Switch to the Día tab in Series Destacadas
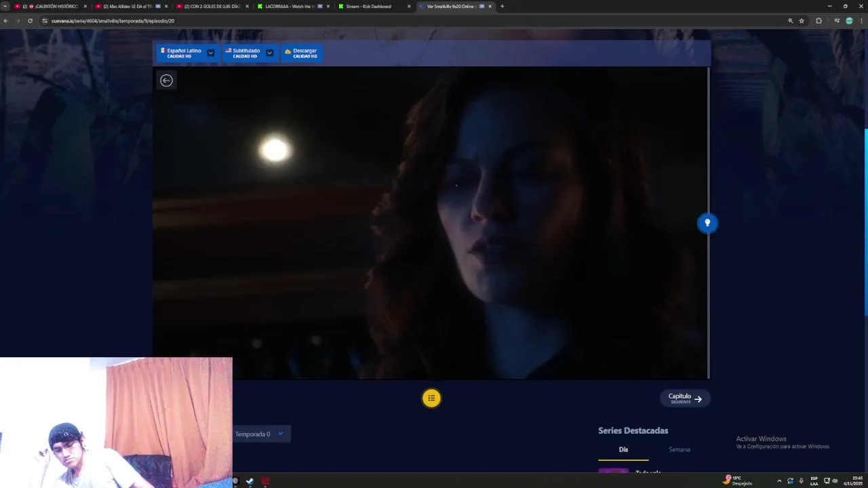868x488 pixels. tap(623, 449)
